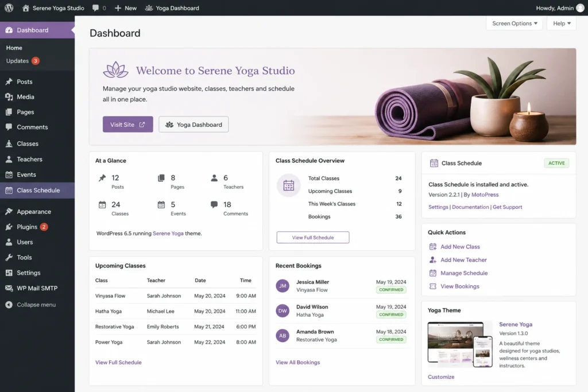Open the Class Schedule sidebar menu
This screenshot has width=588, height=392.
pyautogui.click(x=37, y=190)
